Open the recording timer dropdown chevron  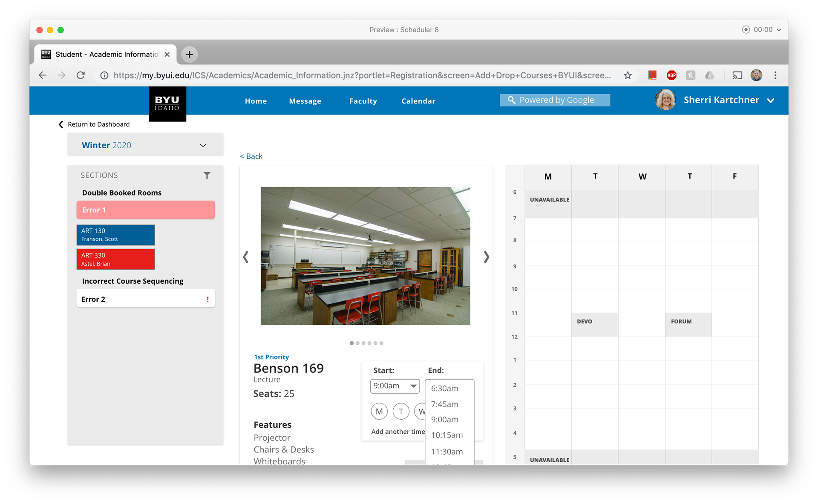[x=779, y=30]
